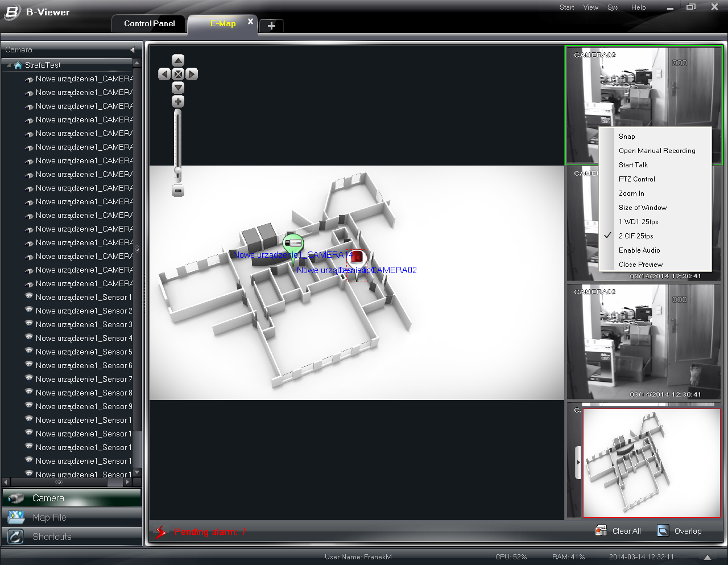Click the status bar up-arrow icon
This screenshot has height=565, width=728.
(x=708, y=557)
